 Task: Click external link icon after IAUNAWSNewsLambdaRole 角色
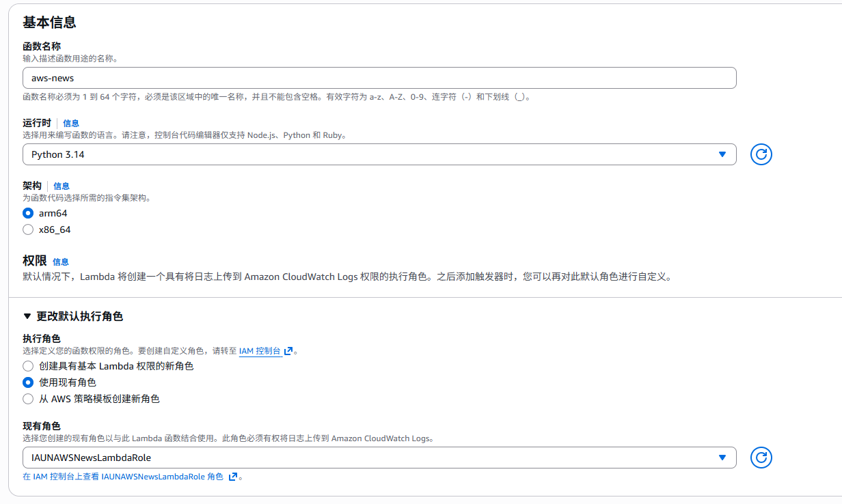pos(233,477)
